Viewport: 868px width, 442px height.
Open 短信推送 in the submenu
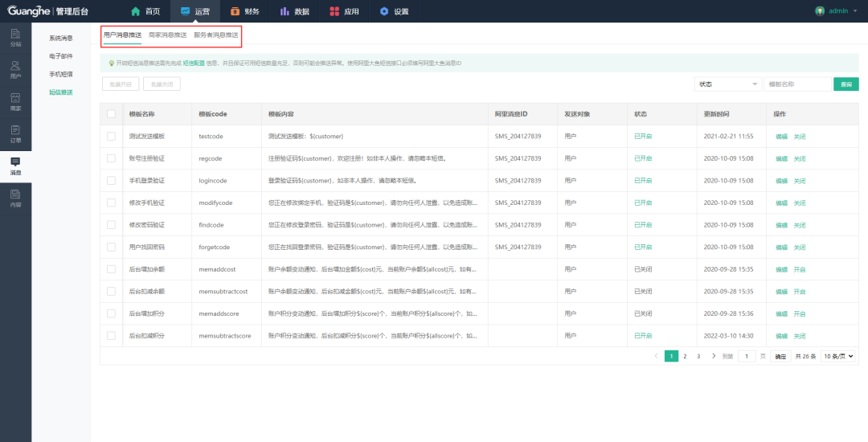[61, 92]
